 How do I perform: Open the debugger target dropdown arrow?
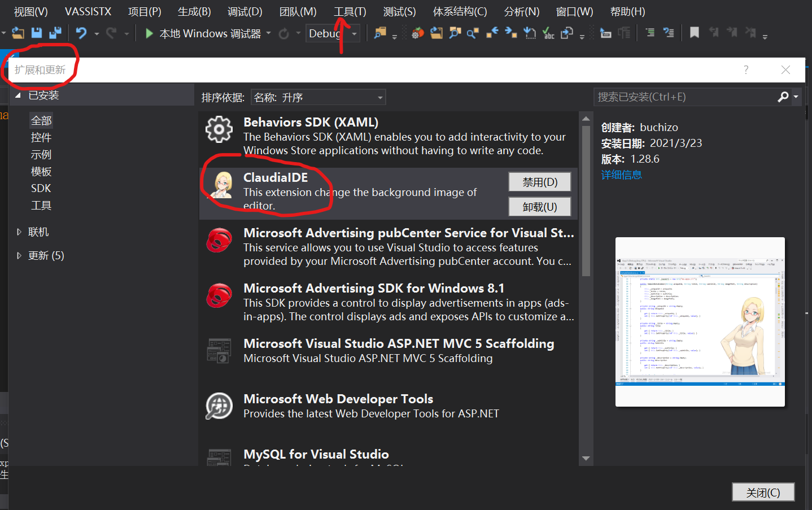point(269,33)
